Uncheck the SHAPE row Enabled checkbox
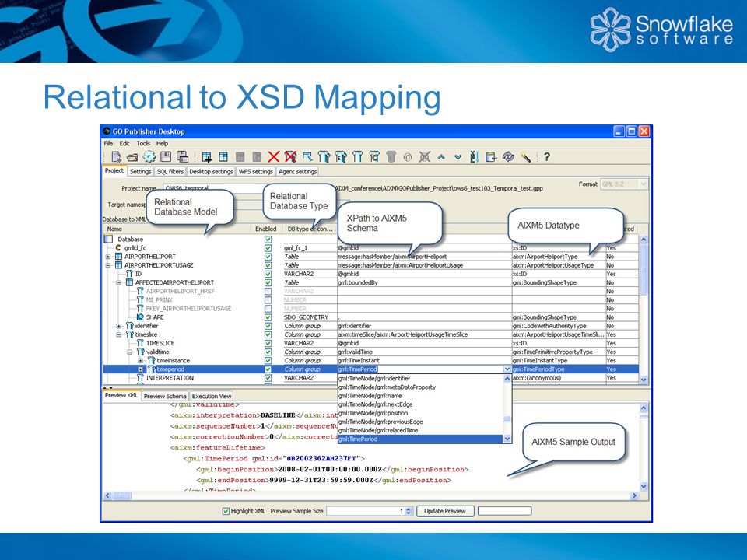Screen dimensions: 747x560 (268, 317)
